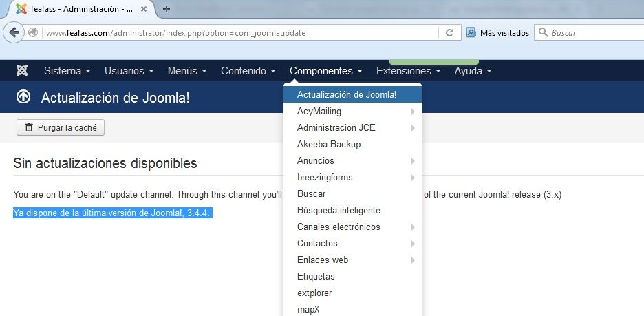644x316 pixels.
Task: Click the trash icon on Purgar la caché
Action: click(x=29, y=128)
